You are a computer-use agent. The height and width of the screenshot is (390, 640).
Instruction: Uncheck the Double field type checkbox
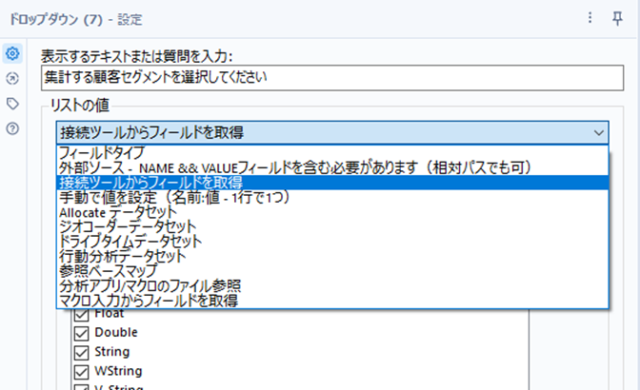(x=81, y=333)
